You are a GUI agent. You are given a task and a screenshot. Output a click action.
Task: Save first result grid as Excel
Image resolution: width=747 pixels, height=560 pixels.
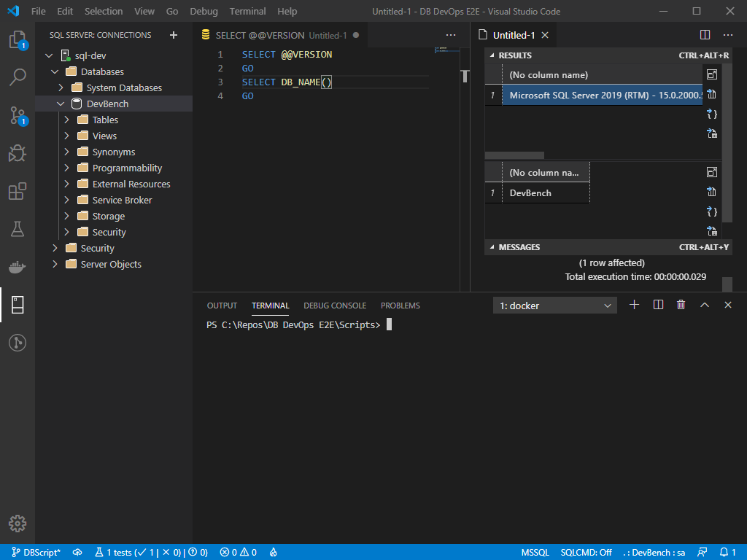tap(712, 133)
